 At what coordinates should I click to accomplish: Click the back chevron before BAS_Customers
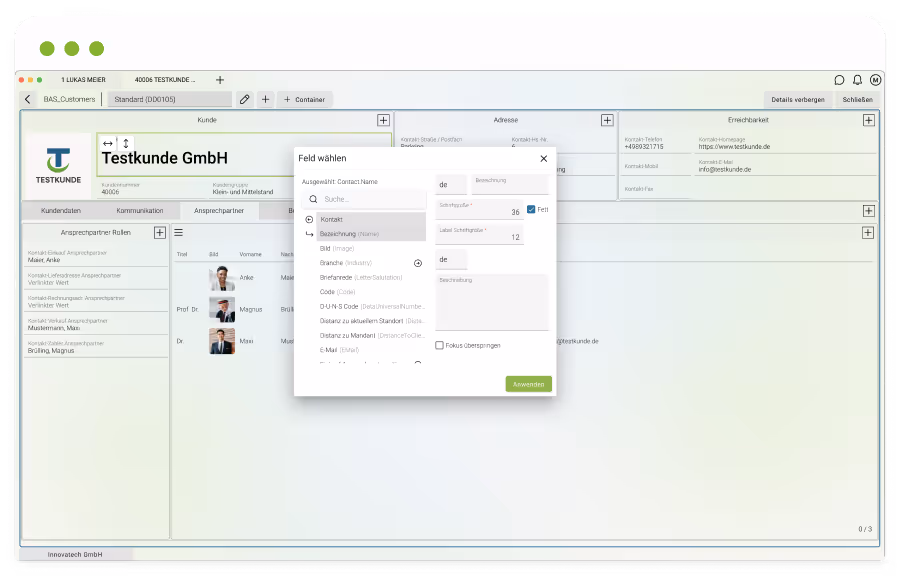coord(28,99)
